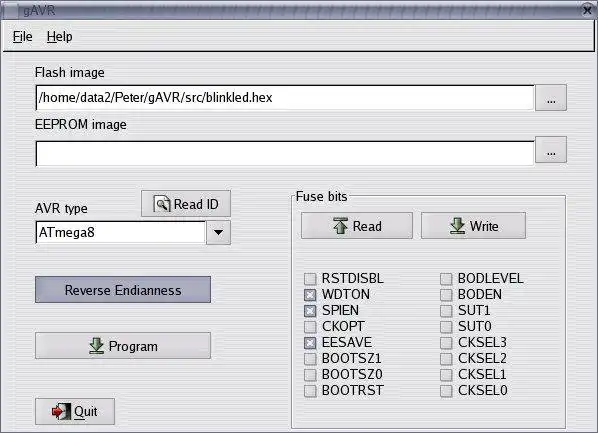This screenshot has height=433, width=598.
Task: Click the EEPROM image path field
Action: pos(285,153)
